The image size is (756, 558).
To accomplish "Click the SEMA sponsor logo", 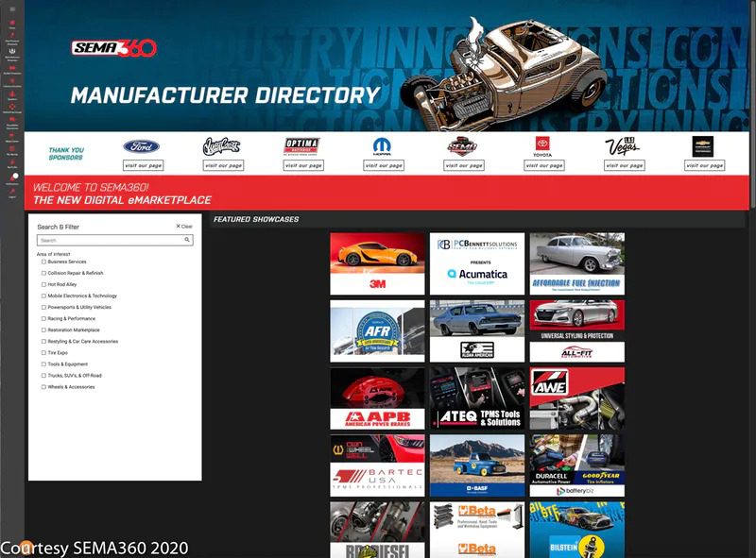I will pyautogui.click(x=462, y=146).
